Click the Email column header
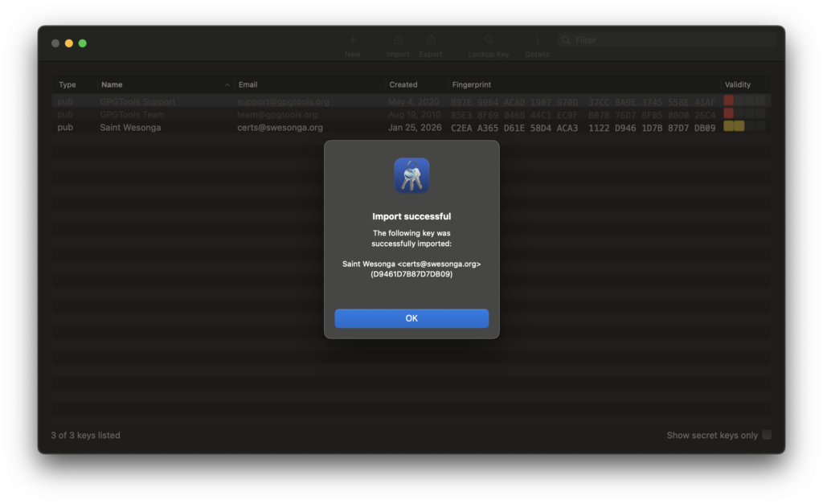Screen dimensions: 823x504 tap(248, 84)
